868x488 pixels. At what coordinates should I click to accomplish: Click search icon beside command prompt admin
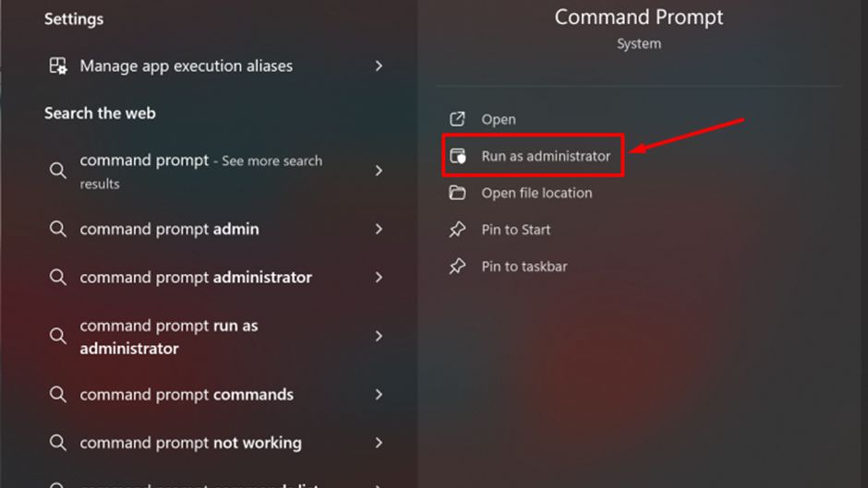point(57,229)
